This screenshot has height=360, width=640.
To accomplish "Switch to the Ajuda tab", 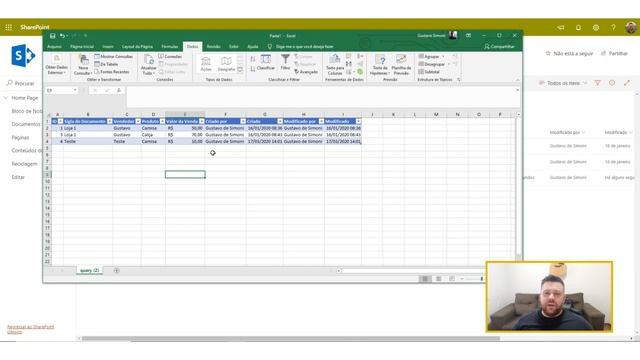I will pyautogui.click(x=253, y=47).
